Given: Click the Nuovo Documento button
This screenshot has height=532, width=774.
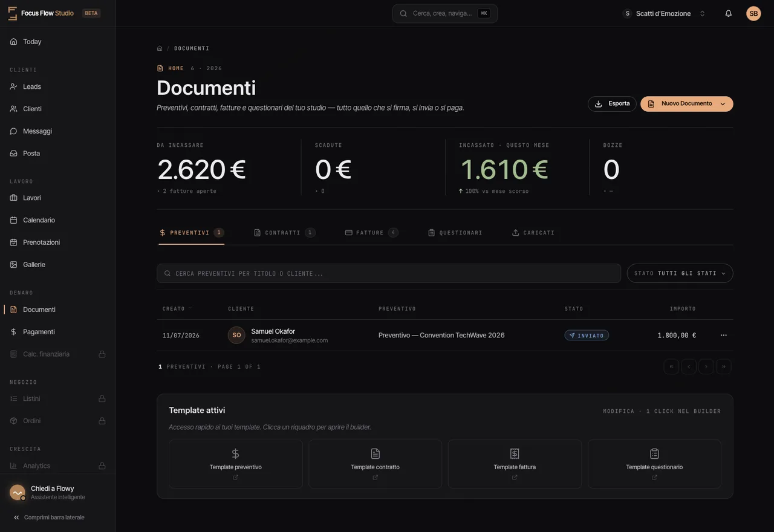Looking at the screenshot, I should coord(687,104).
